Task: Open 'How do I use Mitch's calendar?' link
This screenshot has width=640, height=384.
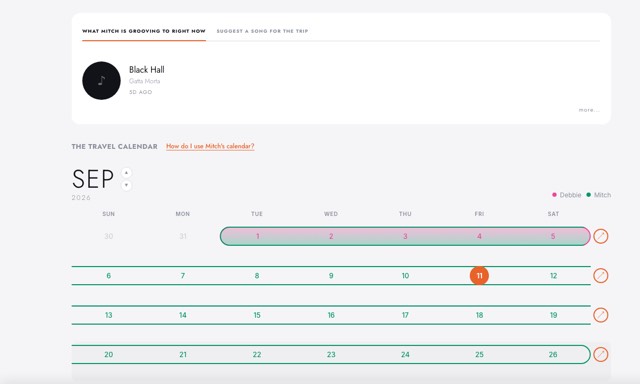Action: pyautogui.click(x=210, y=146)
